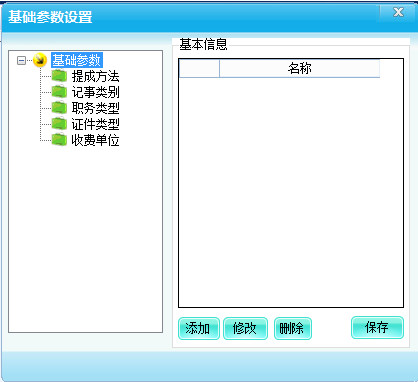Click the 修改 button
This screenshot has height=382, width=418.
(x=245, y=329)
